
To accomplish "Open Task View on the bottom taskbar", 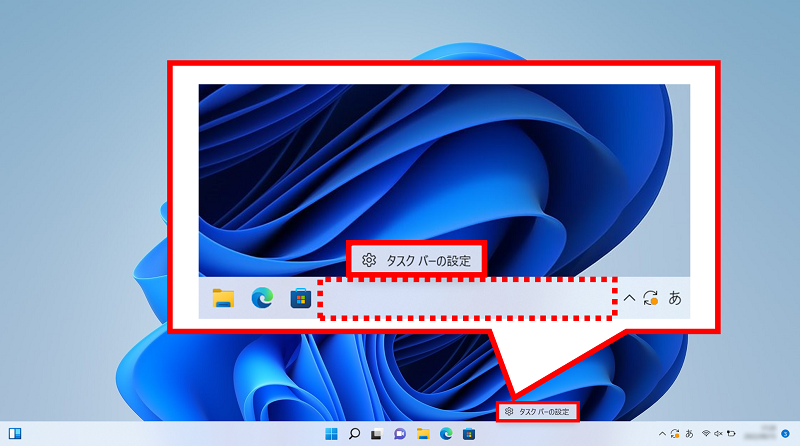I will click(x=377, y=434).
